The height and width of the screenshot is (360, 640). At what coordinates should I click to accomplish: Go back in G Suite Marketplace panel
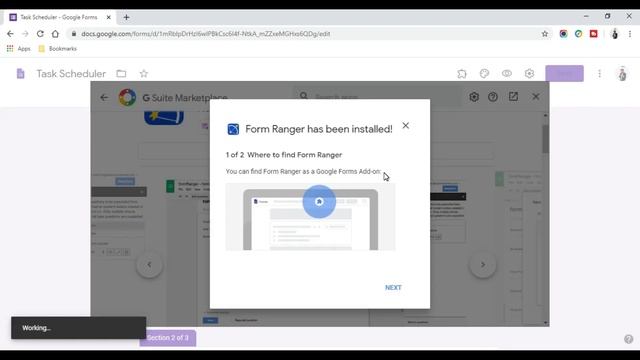(104, 97)
